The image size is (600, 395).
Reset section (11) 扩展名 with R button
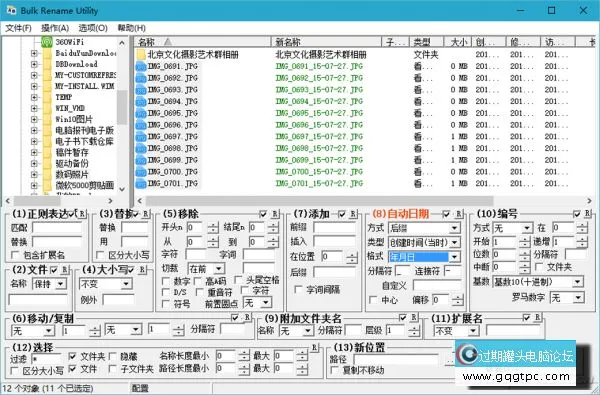click(x=538, y=317)
